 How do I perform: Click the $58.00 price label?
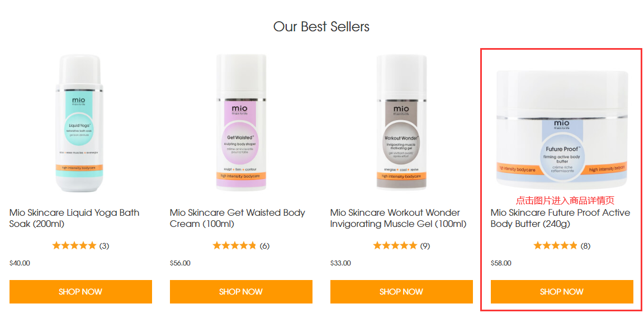coord(501,263)
